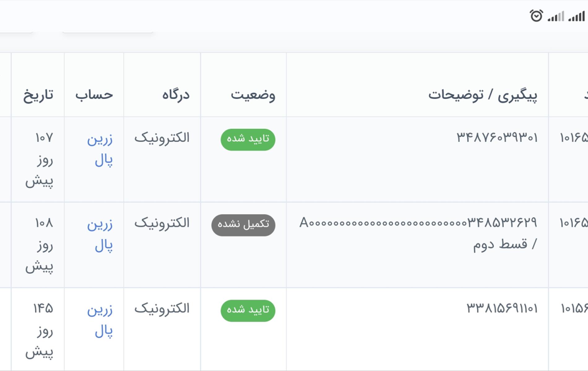Screen dimensions: 588x371
Task: Tap the second cellular signal strength icon
Action: [x=577, y=16]
